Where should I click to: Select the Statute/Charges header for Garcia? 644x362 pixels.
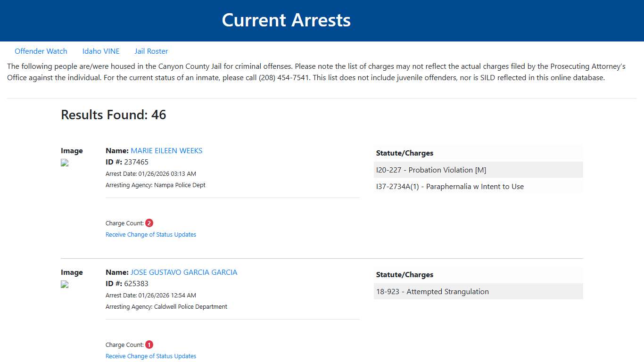[405, 274]
